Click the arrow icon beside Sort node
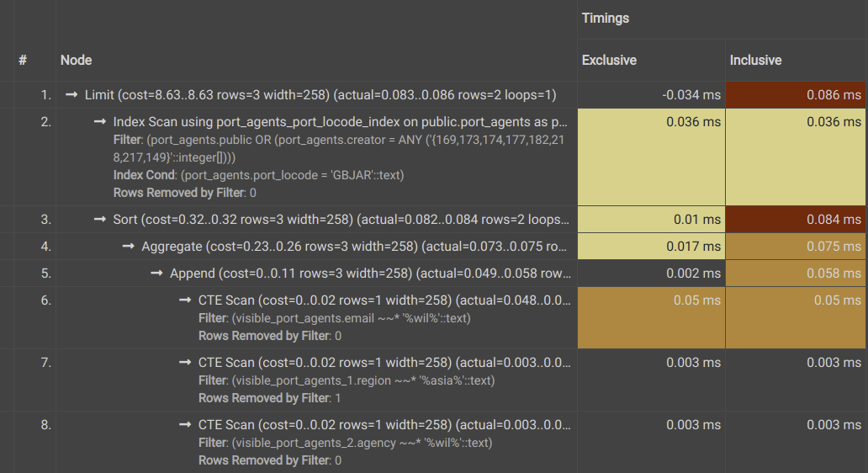This screenshot has height=473, width=868. click(x=99, y=220)
